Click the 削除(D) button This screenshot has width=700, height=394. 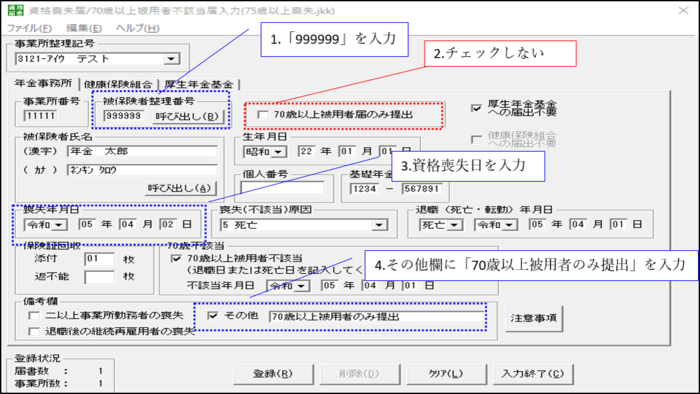click(360, 374)
